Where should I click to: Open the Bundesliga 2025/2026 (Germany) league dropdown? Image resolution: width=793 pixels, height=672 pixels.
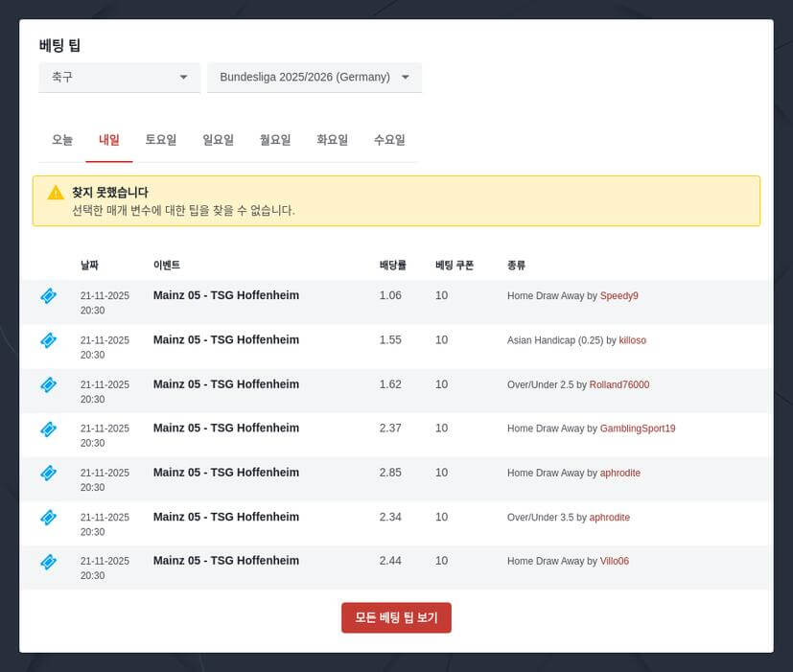coord(314,78)
